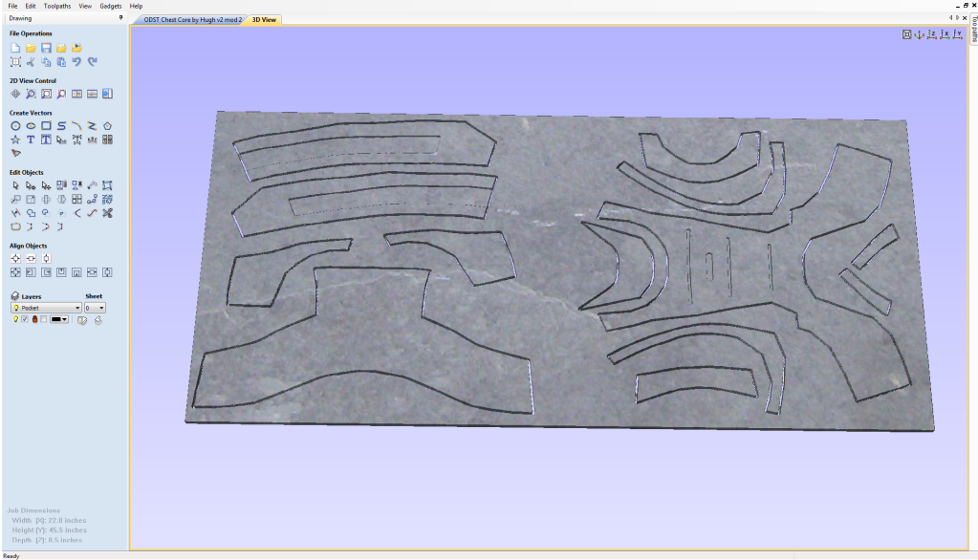The height and width of the screenshot is (560, 978).
Task: Click the Copy icon in File Operations
Action: click(46, 62)
